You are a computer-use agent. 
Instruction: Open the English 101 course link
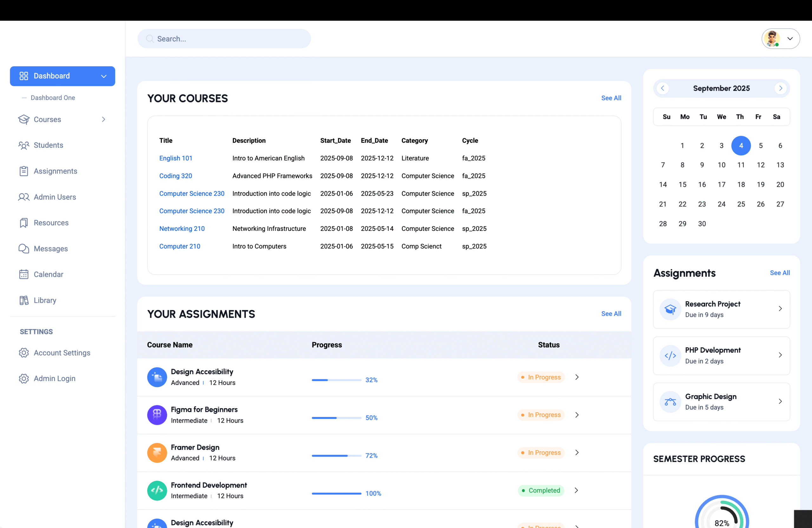(x=176, y=158)
